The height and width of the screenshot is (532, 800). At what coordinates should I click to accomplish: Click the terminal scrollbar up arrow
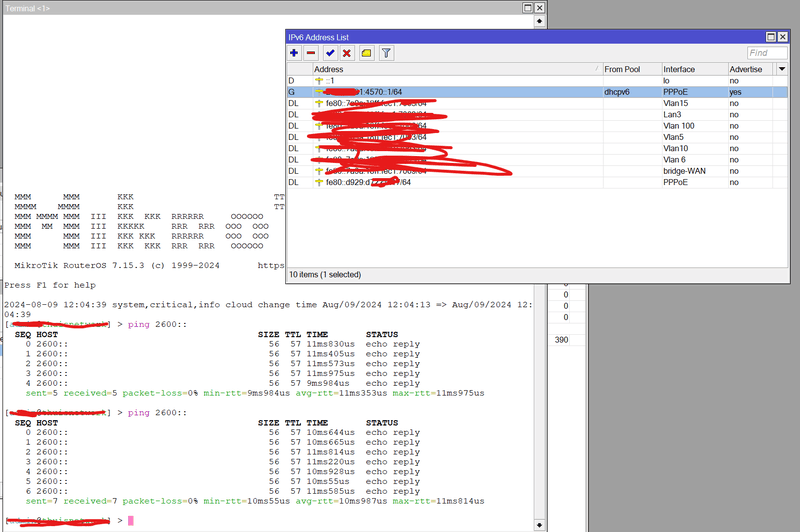pyautogui.click(x=540, y=23)
